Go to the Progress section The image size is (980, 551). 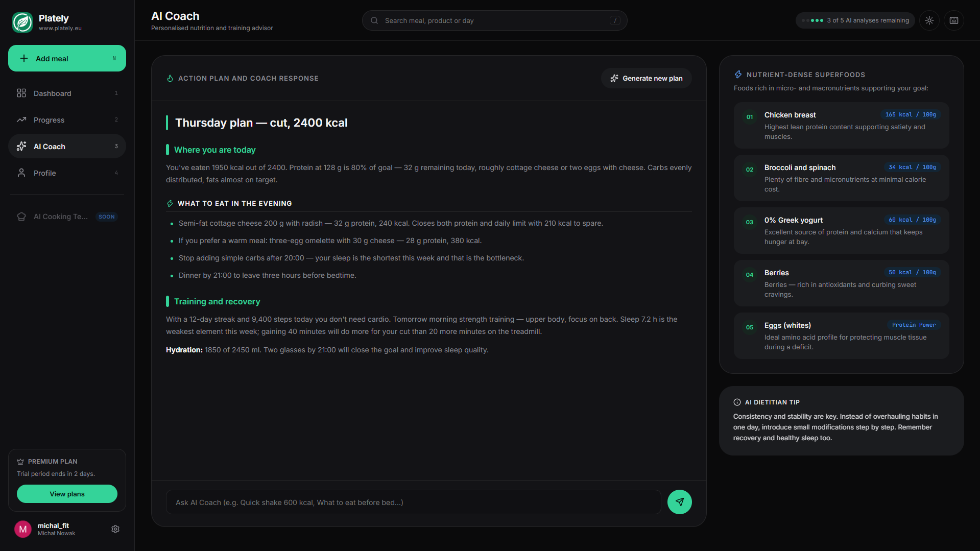(67, 119)
